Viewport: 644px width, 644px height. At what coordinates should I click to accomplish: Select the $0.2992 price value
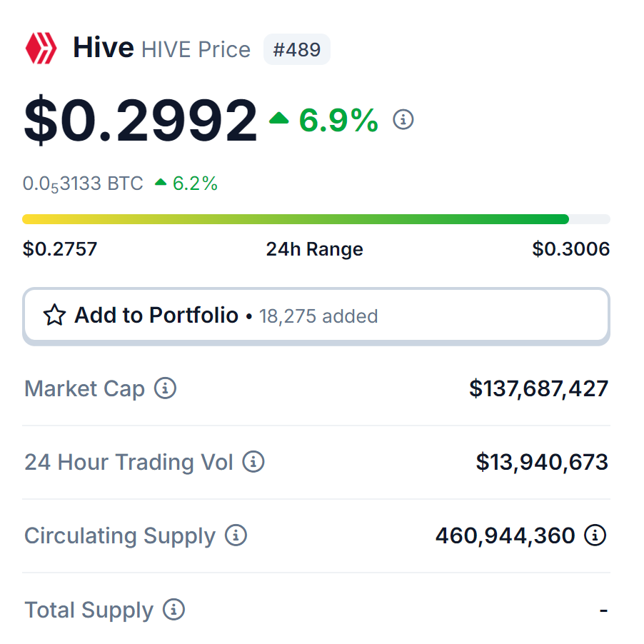point(141,120)
